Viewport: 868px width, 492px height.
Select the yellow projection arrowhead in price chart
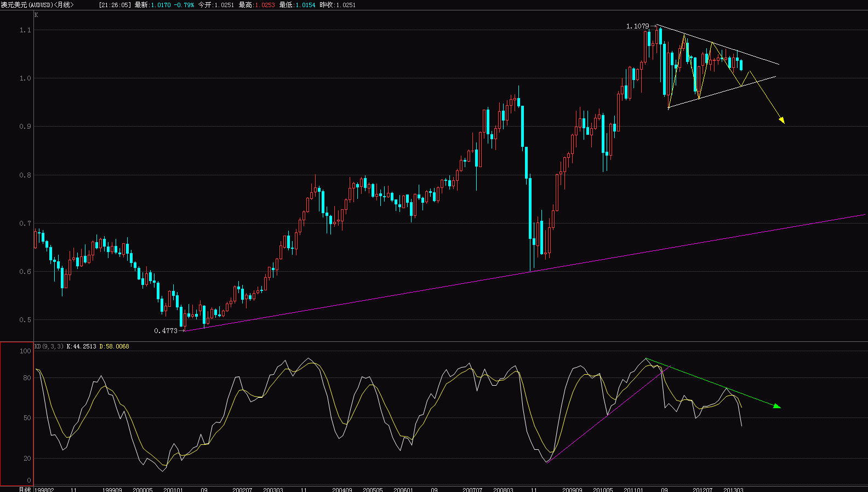[x=782, y=120]
